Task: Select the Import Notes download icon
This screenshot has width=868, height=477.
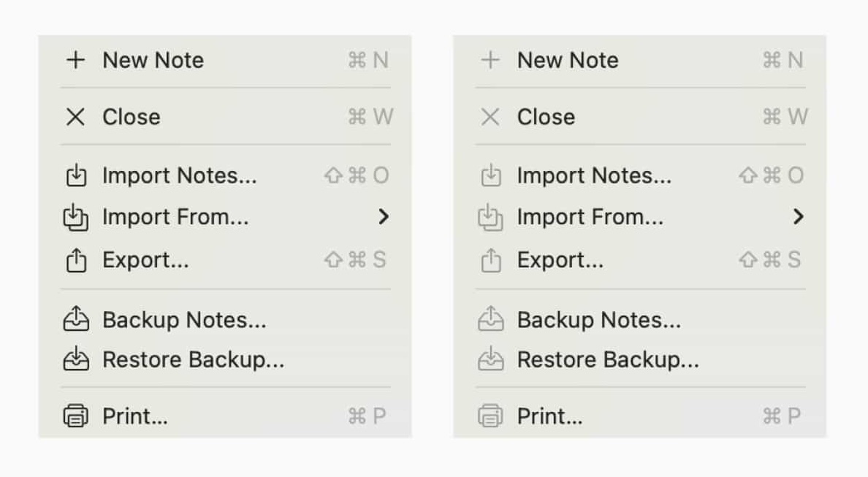Action: pyautogui.click(x=76, y=175)
